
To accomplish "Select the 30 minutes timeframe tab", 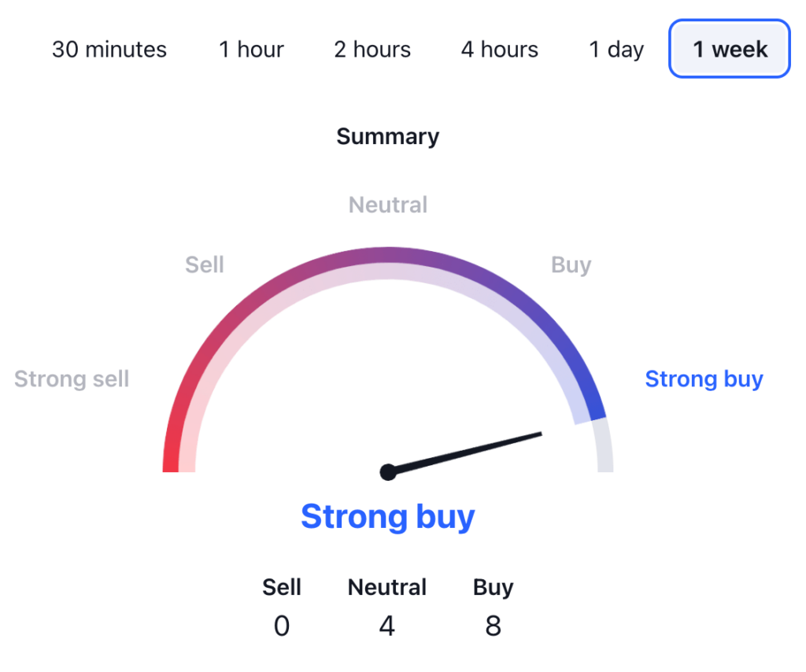I will pos(109,50).
